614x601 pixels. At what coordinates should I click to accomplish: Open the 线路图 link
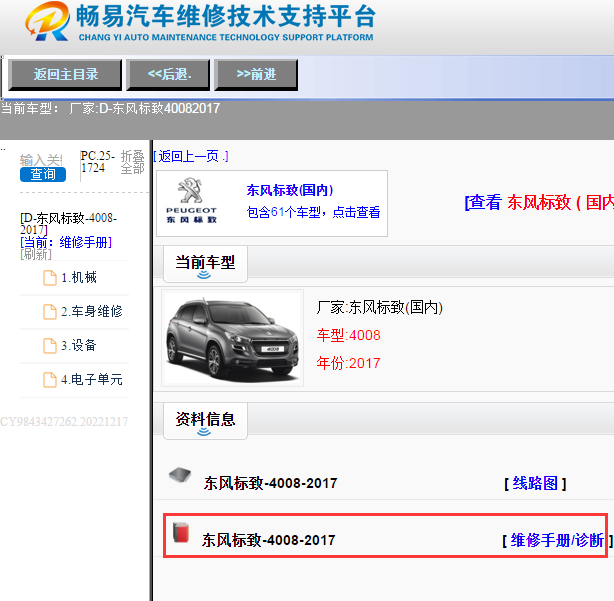535,484
